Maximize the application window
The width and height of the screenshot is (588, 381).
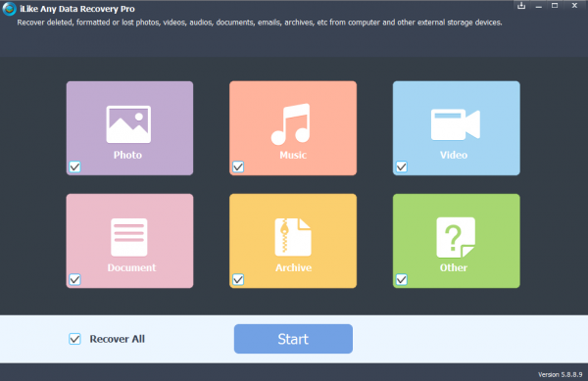[555, 6]
